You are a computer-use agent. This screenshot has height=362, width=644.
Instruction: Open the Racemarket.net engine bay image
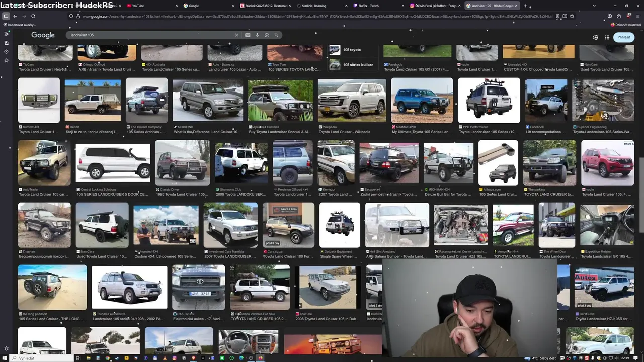pos(461,225)
